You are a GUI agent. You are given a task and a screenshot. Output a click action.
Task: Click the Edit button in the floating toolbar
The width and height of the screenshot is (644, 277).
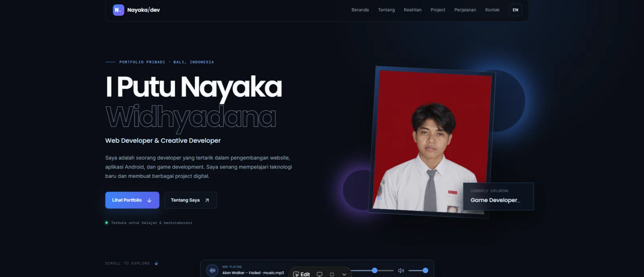pos(301,274)
